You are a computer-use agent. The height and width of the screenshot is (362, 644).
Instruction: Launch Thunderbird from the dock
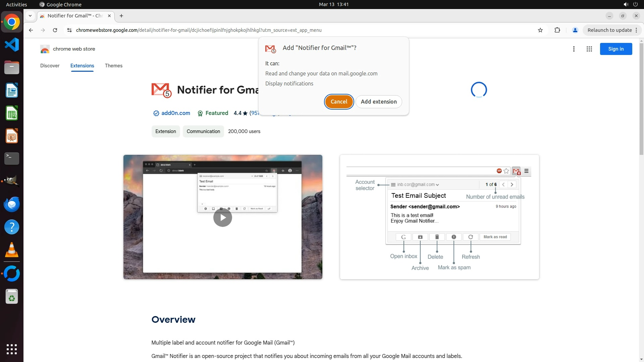click(12, 204)
